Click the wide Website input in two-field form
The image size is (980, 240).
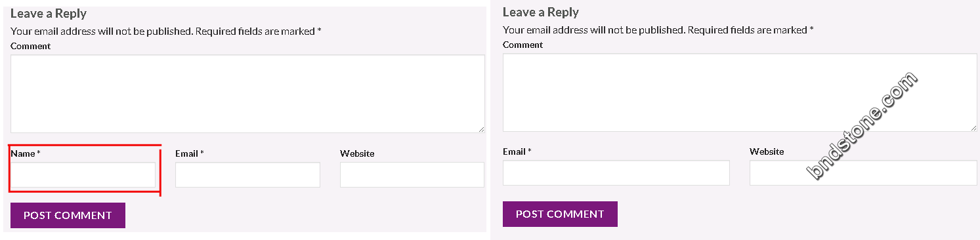(863, 172)
